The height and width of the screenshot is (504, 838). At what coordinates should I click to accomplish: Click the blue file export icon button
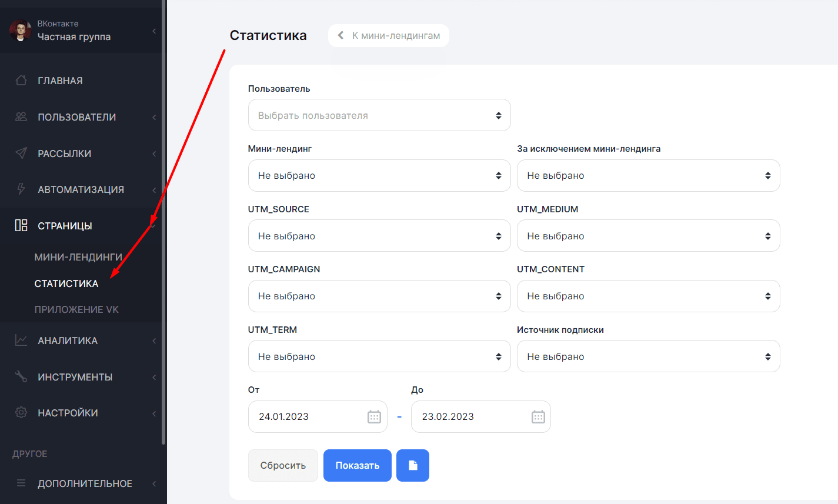(413, 466)
